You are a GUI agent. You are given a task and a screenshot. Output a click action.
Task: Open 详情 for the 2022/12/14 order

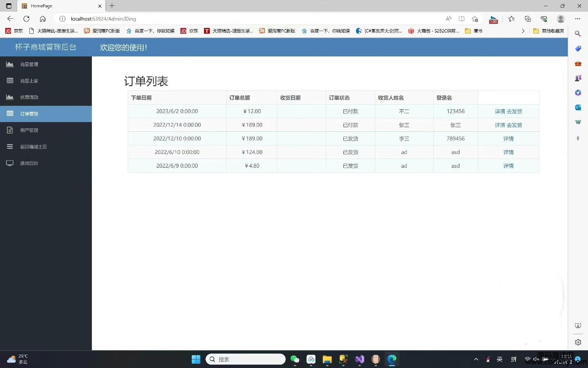point(500,125)
